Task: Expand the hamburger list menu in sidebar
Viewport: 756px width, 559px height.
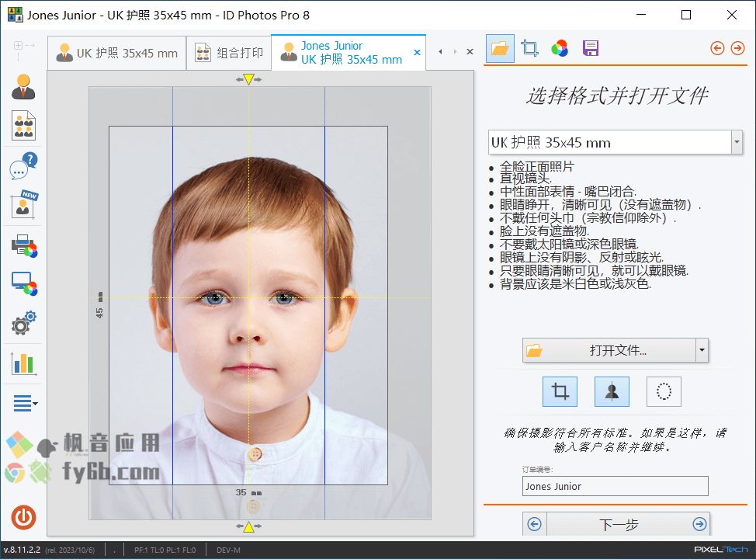Action: pos(25,403)
